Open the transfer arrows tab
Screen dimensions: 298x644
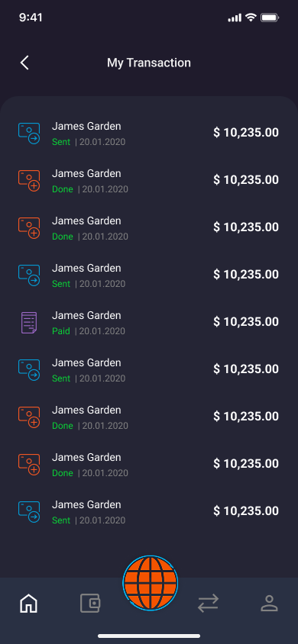click(209, 604)
